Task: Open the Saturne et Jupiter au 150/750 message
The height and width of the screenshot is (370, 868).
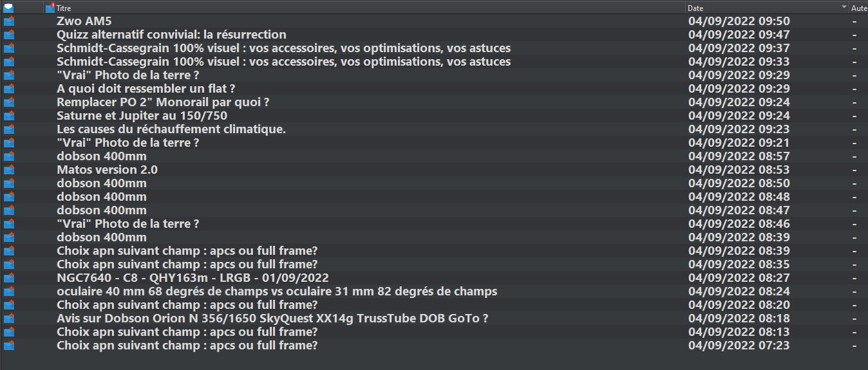Action: coord(142,116)
